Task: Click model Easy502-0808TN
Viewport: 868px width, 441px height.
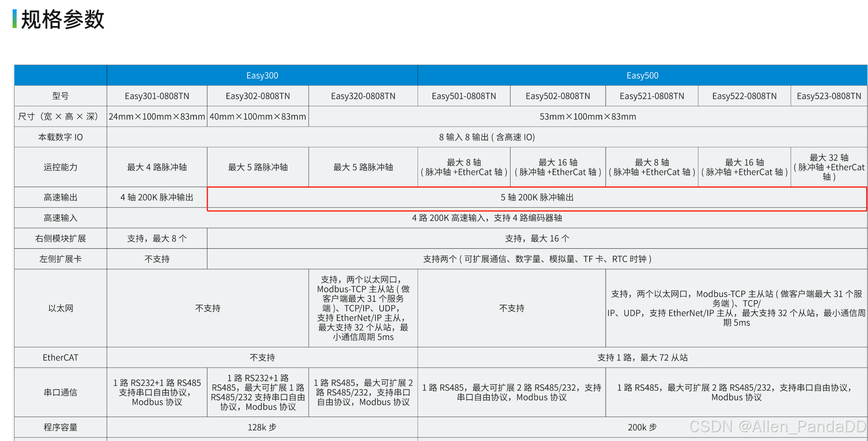Action: pos(558,96)
